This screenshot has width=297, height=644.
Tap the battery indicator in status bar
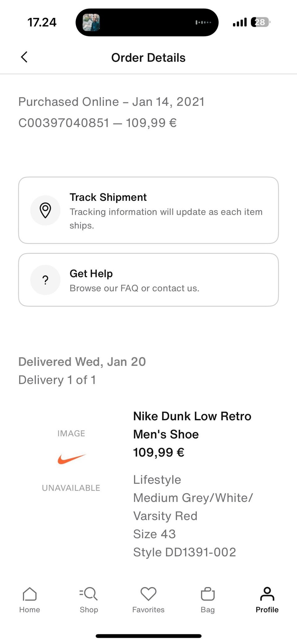[x=260, y=22]
